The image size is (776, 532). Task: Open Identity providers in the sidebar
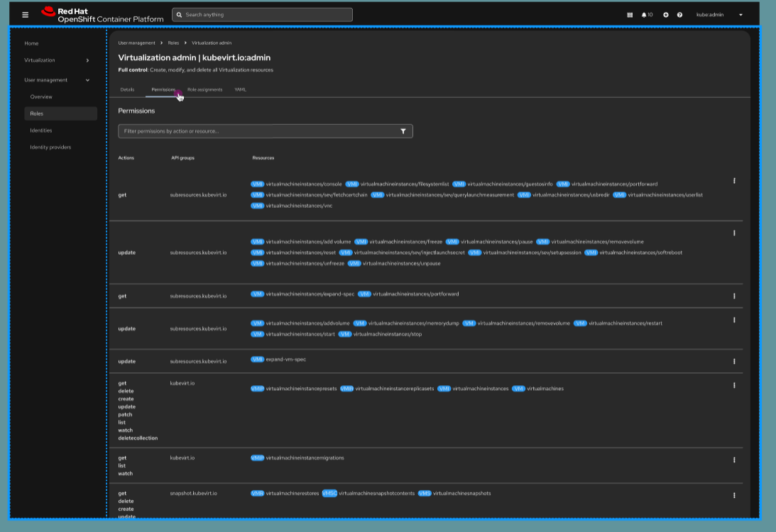coord(50,148)
